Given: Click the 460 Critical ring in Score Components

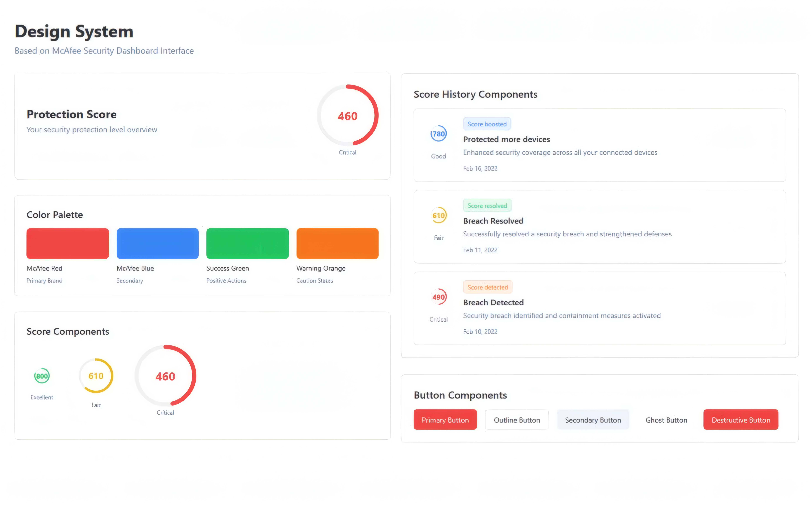Looking at the screenshot, I should [165, 376].
